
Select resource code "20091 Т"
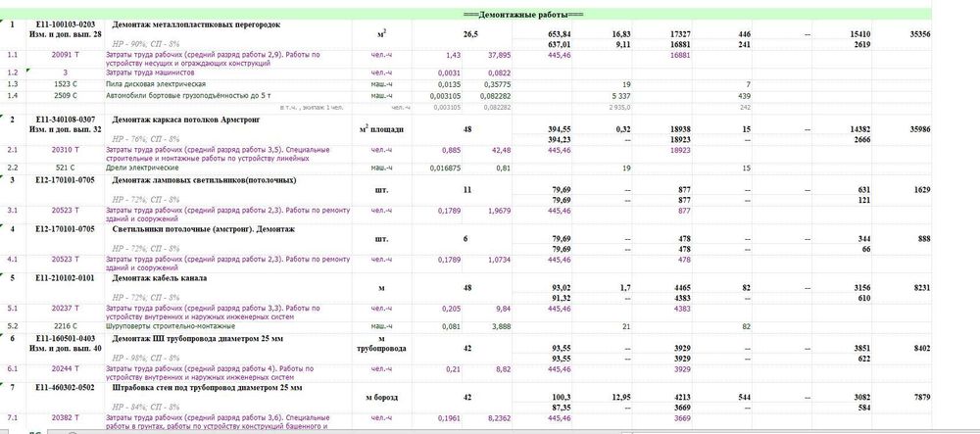(x=65, y=55)
